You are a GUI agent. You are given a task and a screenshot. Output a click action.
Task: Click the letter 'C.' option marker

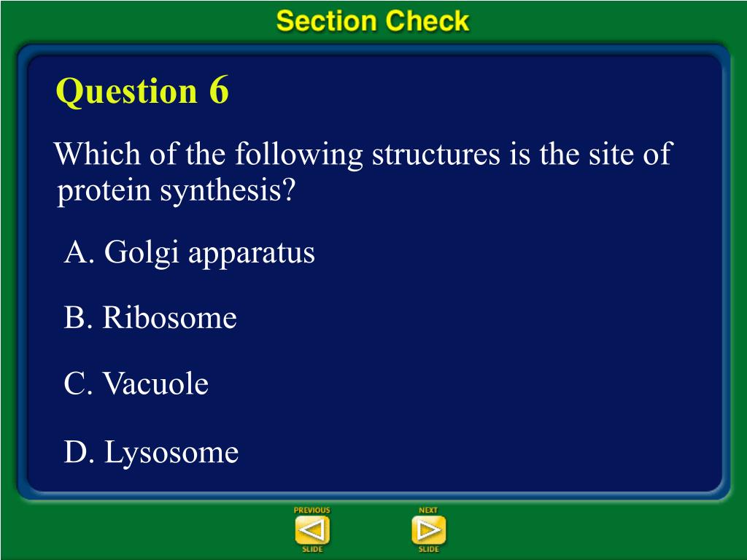coord(78,384)
